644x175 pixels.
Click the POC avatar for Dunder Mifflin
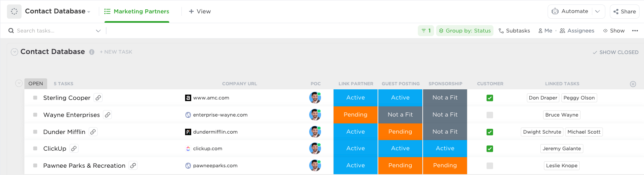pyautogui.click(x=315, y=132)
